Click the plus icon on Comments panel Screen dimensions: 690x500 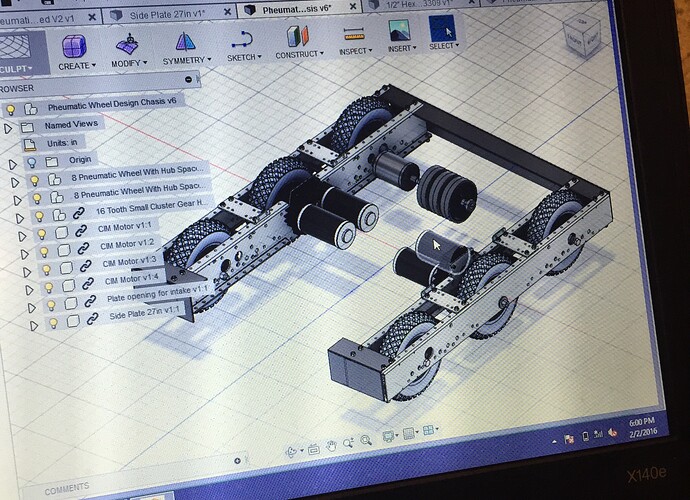(x=237, y=461)
